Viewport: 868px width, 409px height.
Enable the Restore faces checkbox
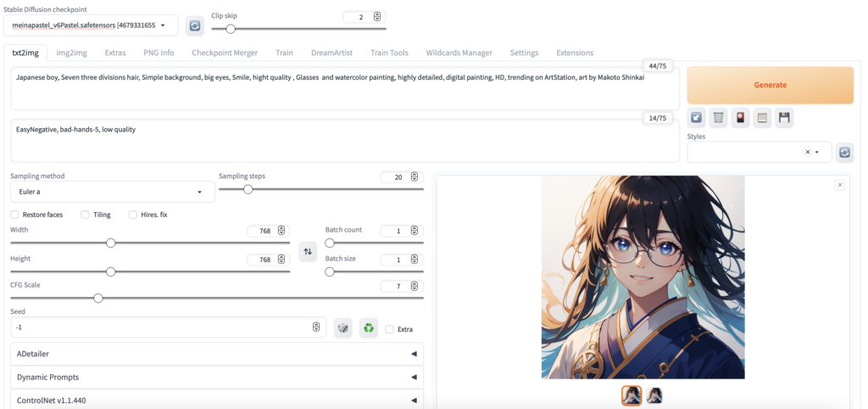(x=15, y=215)
